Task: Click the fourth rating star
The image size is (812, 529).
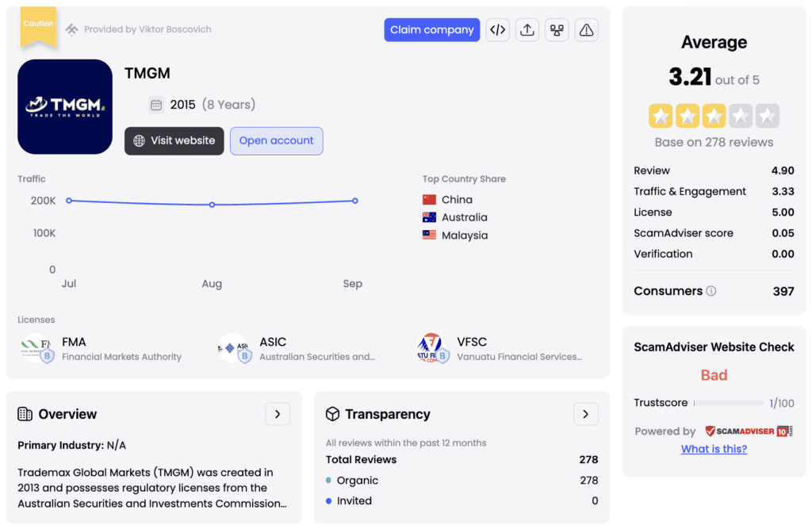Action: click(741, 117)
